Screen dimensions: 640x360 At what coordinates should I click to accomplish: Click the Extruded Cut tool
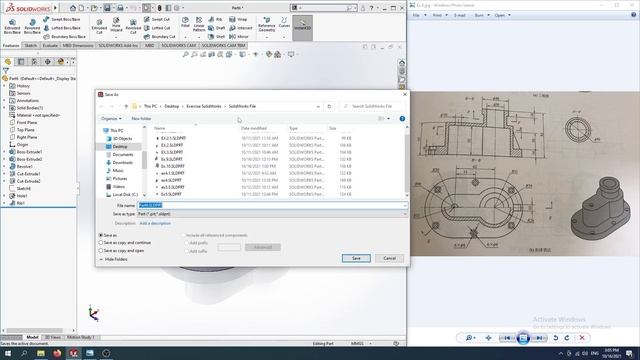[99, 26]
